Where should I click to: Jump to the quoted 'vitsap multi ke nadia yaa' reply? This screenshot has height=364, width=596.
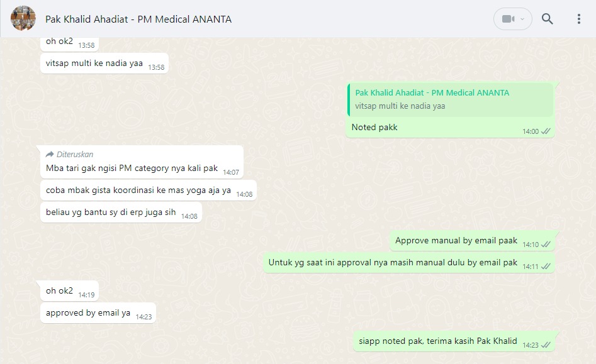[450, 99]
